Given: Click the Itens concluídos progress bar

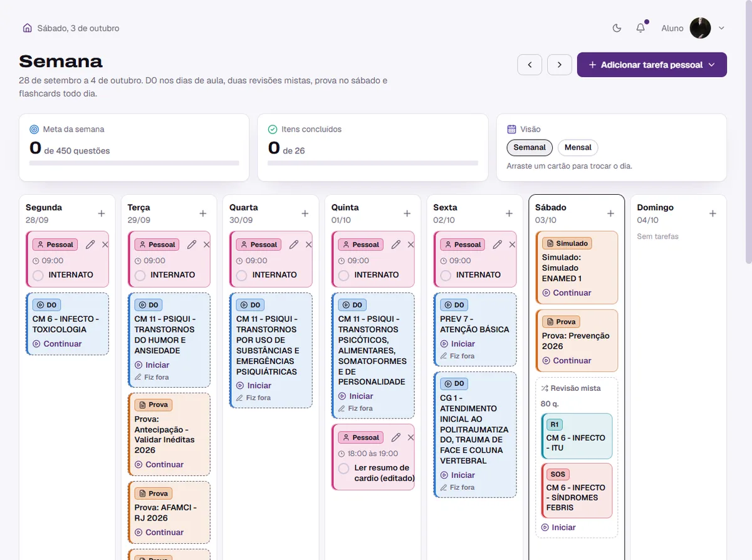Looking at the screenshot, I should 373,163.
